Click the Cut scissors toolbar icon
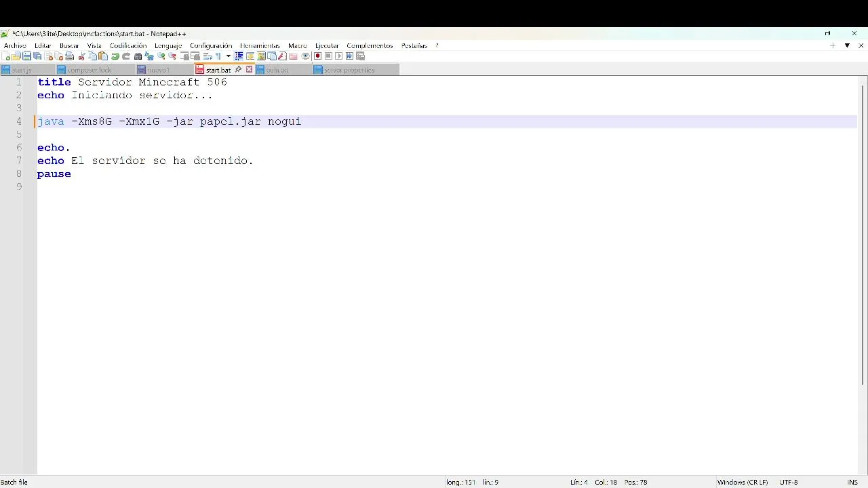The width and height of the screenshot is (868, 488). pyautogui.click(x=81, y=56)
